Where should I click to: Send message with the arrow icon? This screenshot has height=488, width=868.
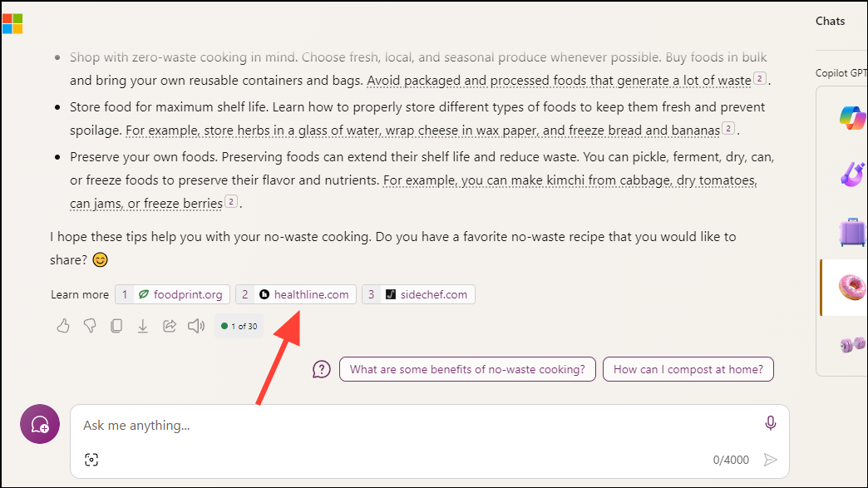(770, 460)
